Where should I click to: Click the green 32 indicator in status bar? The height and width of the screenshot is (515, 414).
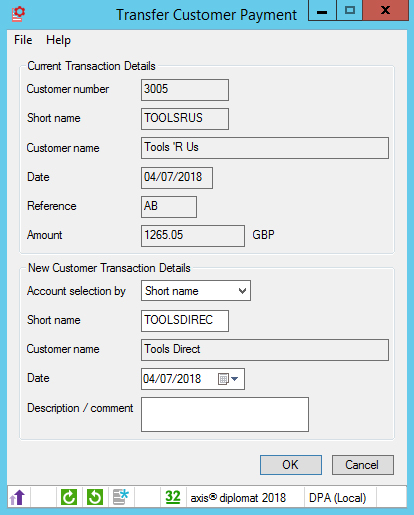[x=173, y=497]
